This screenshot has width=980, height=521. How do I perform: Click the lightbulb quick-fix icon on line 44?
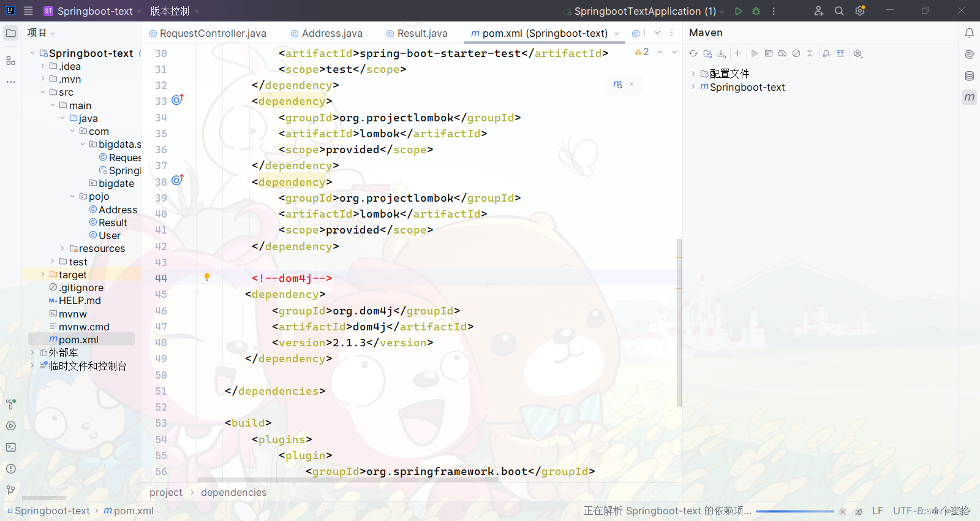207,278
